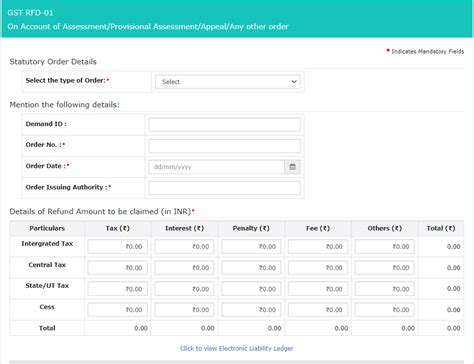Click State/UT Tax amount under Penalty column
The width and height of the screenshot is (474, 364).
point(251,289)
